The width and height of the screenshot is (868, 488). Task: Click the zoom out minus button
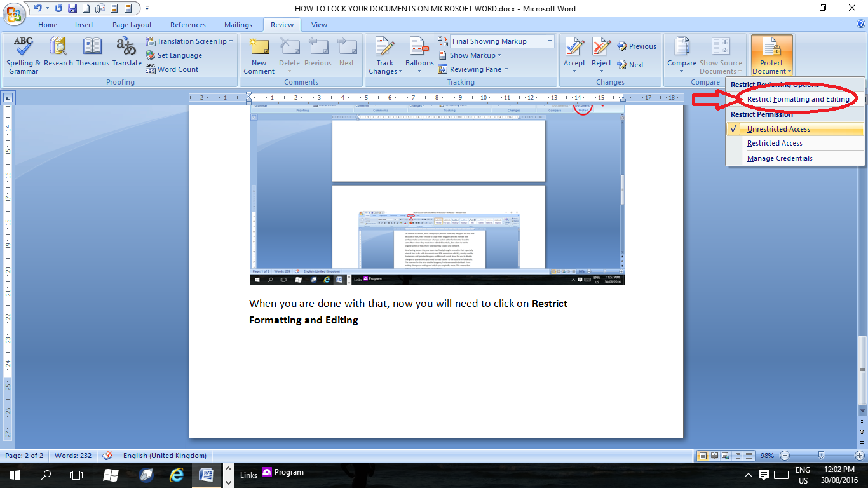pyautogui.click(x=785, y=456)
